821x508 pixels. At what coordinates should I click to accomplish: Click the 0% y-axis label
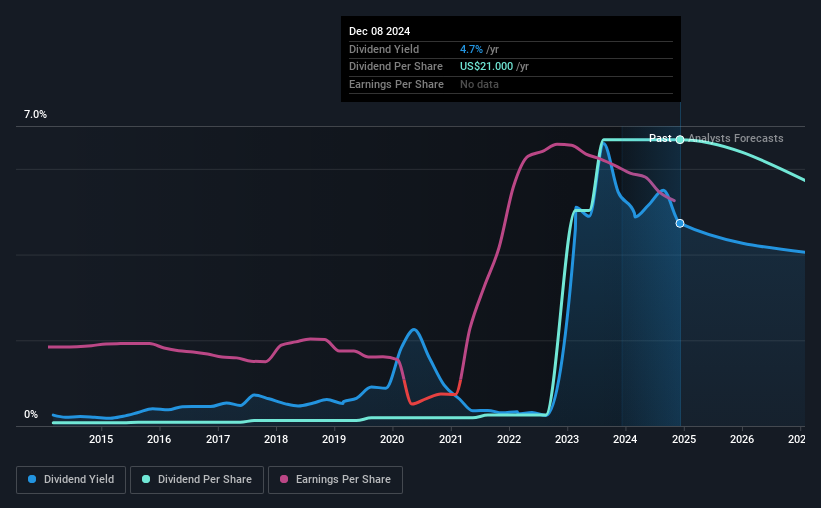tap(31, 414)
